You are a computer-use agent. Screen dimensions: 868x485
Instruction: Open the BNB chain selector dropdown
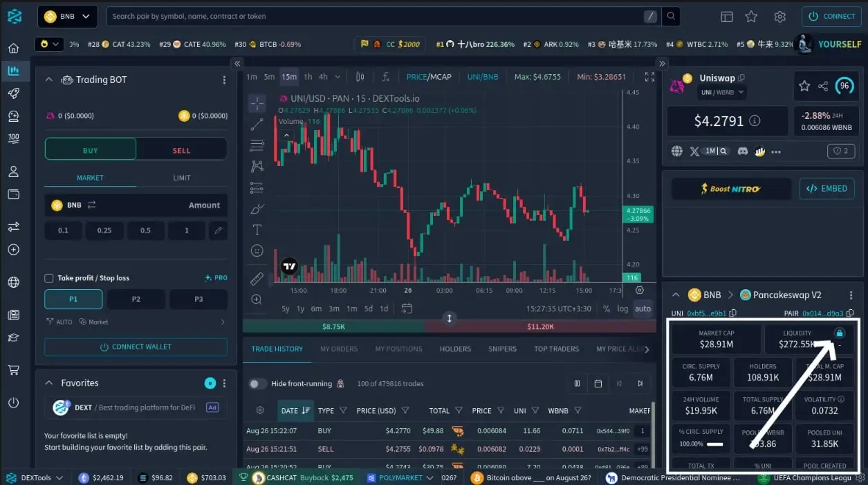pyautogui.click(x=67, y=16)
